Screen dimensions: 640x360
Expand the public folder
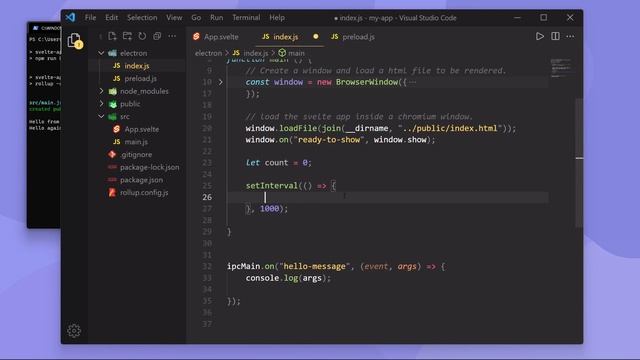click(101, 104)
